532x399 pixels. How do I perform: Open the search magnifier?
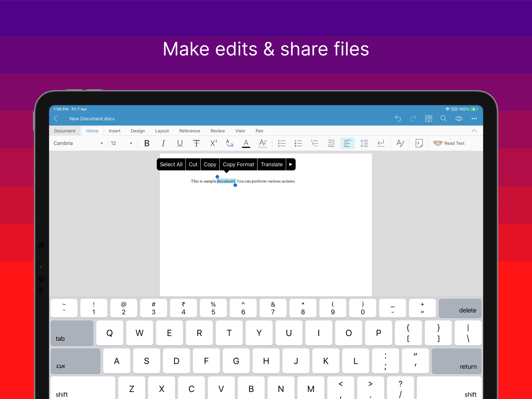tap(443, 118)
